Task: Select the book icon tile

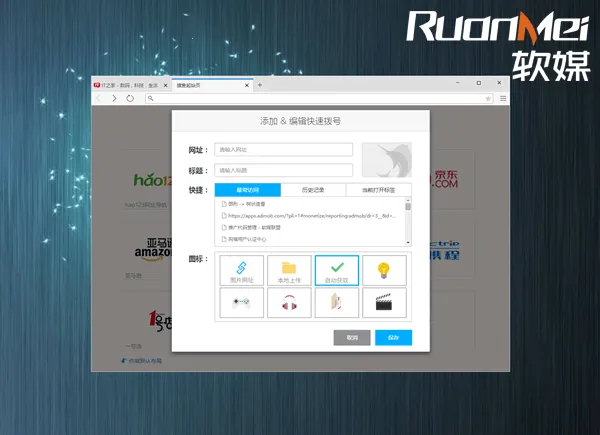Action: click(336, 303)
